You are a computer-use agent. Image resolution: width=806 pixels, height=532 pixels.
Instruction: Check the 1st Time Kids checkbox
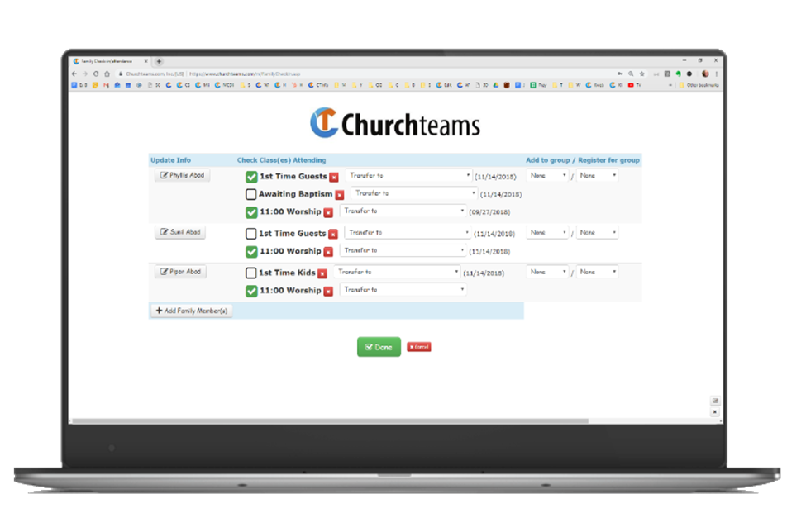(x=250, y=273)
